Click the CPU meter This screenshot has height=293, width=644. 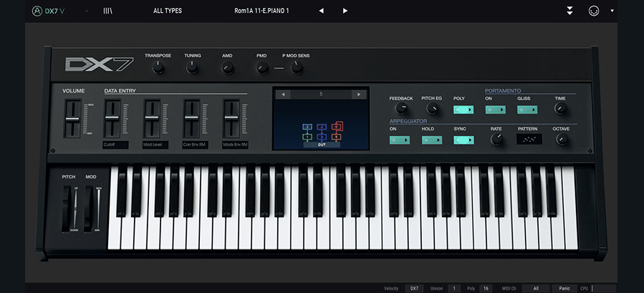click(x=604, y=289)
